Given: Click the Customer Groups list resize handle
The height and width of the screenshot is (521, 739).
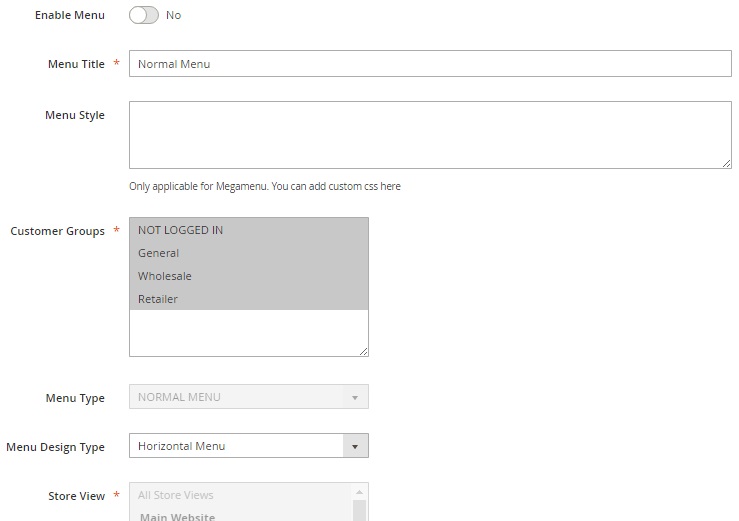Looking at the screenshot, I should [x=363, y=350].
